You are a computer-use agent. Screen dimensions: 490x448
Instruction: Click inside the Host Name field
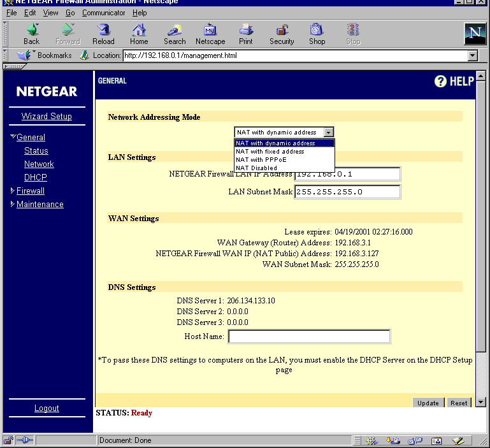point(309,336)
